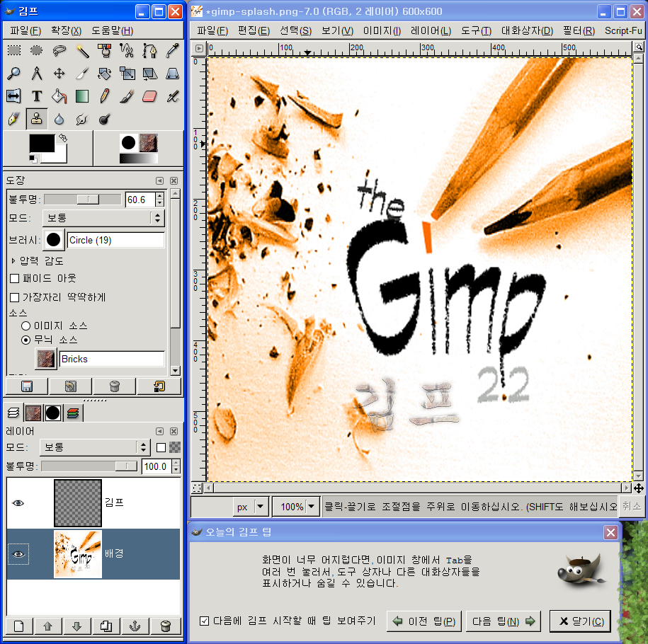This screenshot has height=644, width=648.
Task: Open image window ruler corner menu
Action: click(199, 48)
